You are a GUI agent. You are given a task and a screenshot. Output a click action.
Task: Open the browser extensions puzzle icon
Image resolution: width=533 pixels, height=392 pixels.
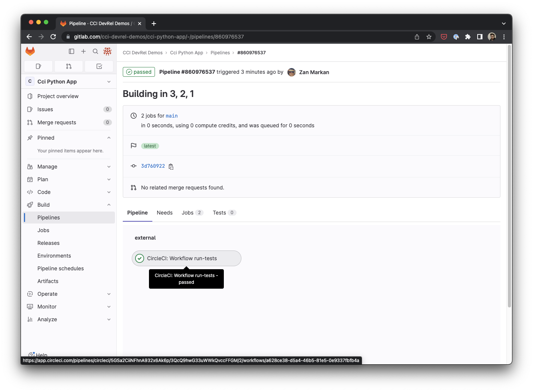(x=468, y=37)
